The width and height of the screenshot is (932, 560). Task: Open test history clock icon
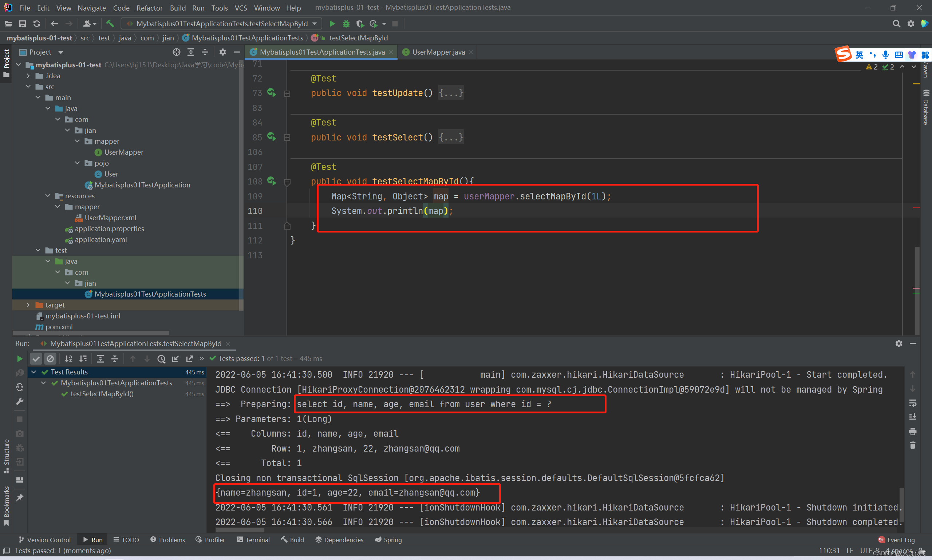tap(161, 358)
